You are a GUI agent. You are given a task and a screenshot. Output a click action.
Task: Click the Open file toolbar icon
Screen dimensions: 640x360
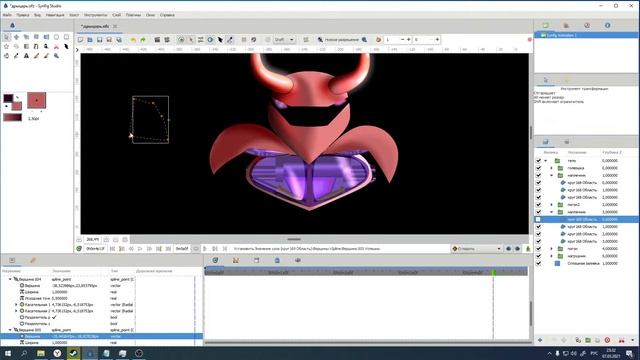pos(90,40)
